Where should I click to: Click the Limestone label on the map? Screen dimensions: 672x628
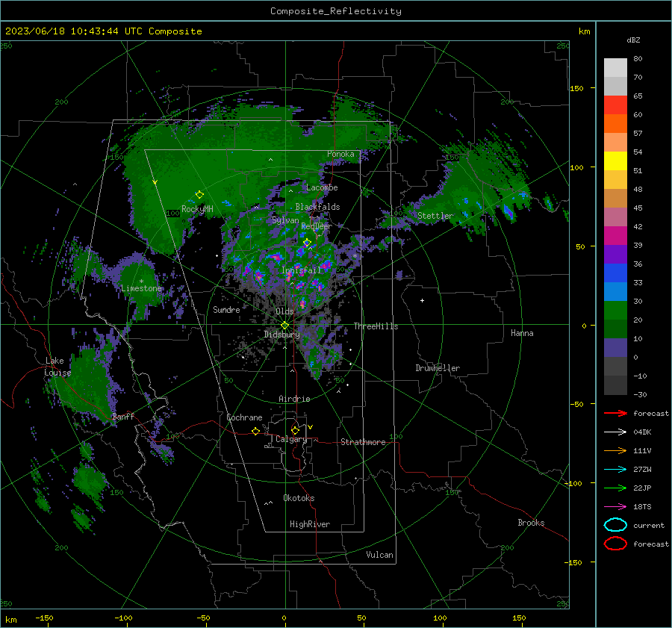click(x=141, y=288)
